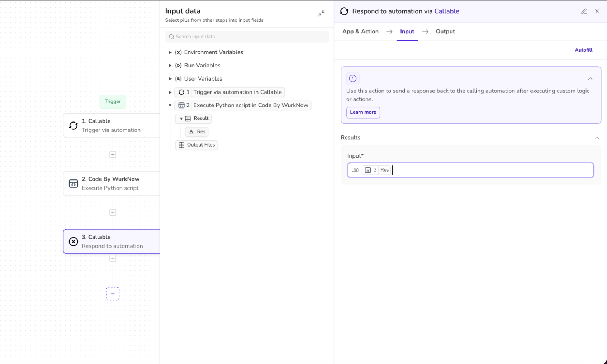Collapse the Result node
Image resolution: width=607 pixels, height=364 pixels.
181,119
